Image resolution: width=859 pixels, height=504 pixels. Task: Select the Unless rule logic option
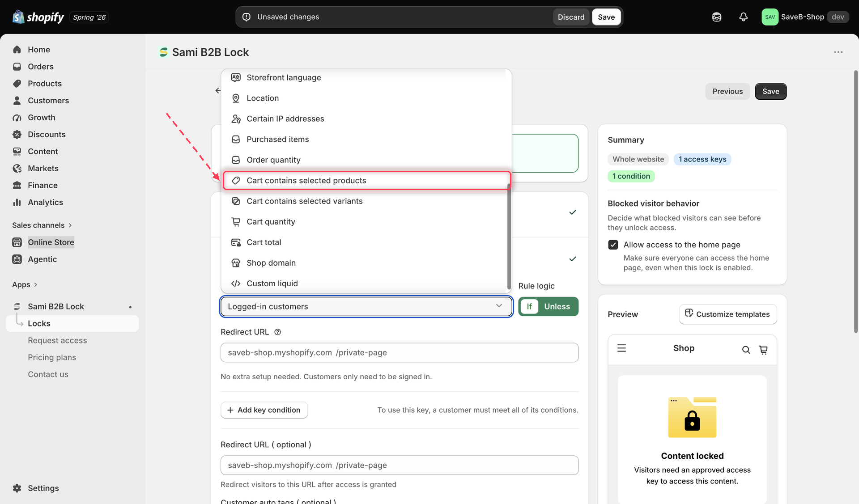[x=557, y=307]
